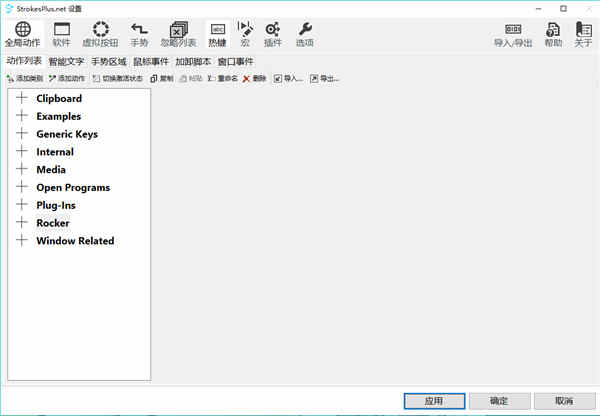This screenshot has height=416, width=600.
Task: Click 粘贴 (Paste) in action toolbar
Action: [x=191, y=78]
